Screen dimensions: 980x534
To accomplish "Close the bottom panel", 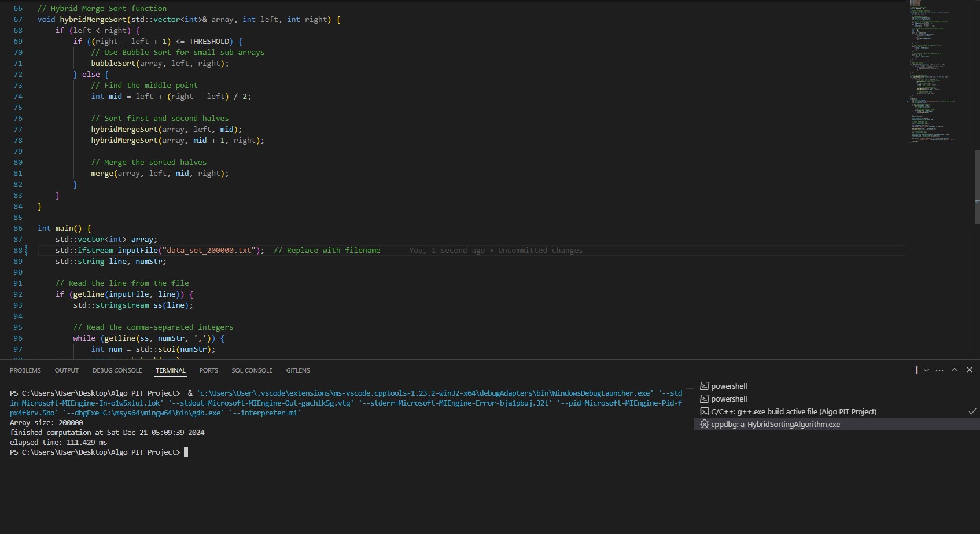I will tap(970, 370).
